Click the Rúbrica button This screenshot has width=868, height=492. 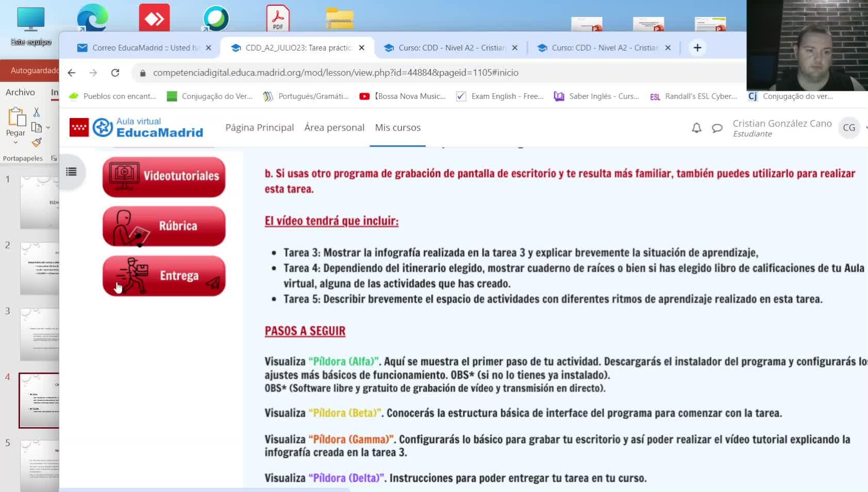[164, 226]
